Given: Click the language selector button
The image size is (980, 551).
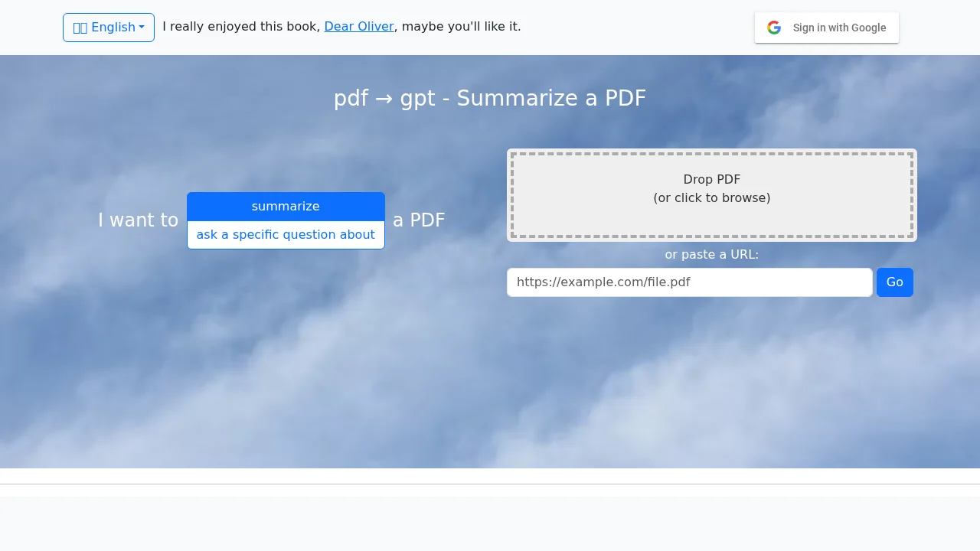Looking at the screenshot, I should point(108,28).
